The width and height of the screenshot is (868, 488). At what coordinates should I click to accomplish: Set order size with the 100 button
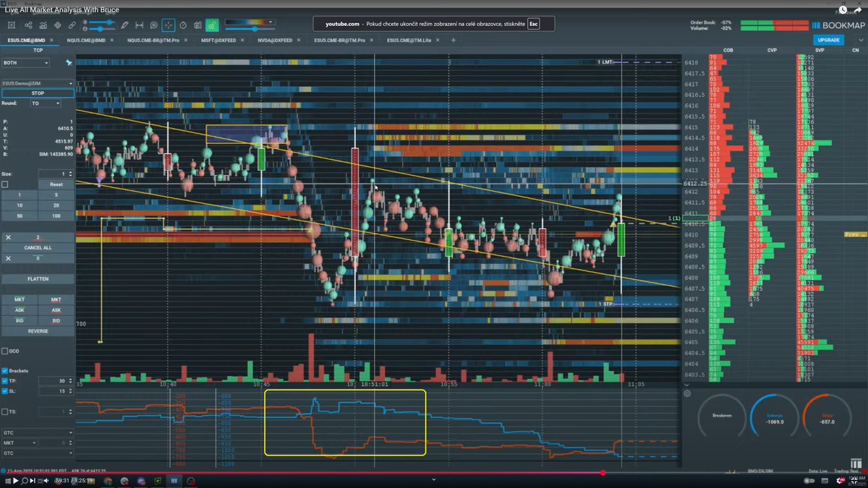(x=56, y=215)
